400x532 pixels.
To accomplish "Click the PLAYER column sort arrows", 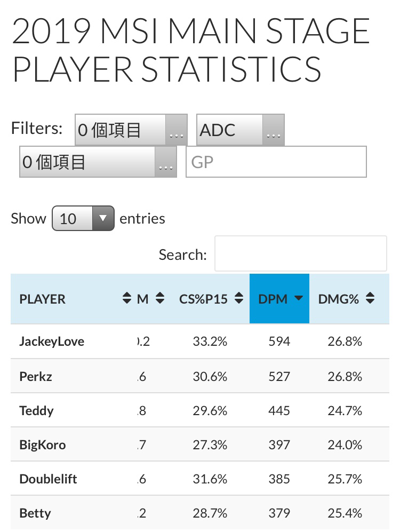I will pyautogui.click(x=127, y=298).
